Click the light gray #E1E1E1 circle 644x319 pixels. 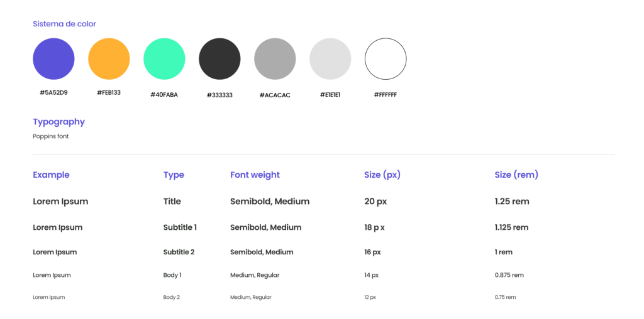click(x=330, y=58)
